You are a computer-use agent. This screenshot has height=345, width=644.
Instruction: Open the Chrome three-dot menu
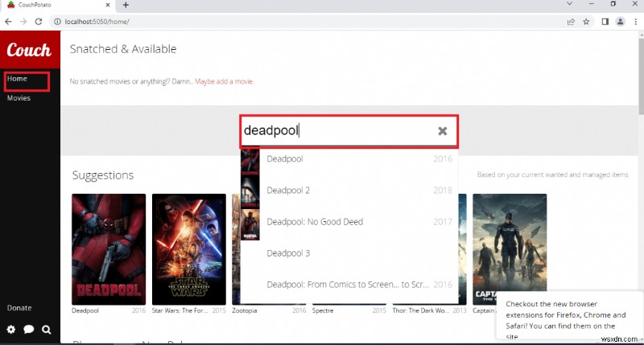coord(635,22)
